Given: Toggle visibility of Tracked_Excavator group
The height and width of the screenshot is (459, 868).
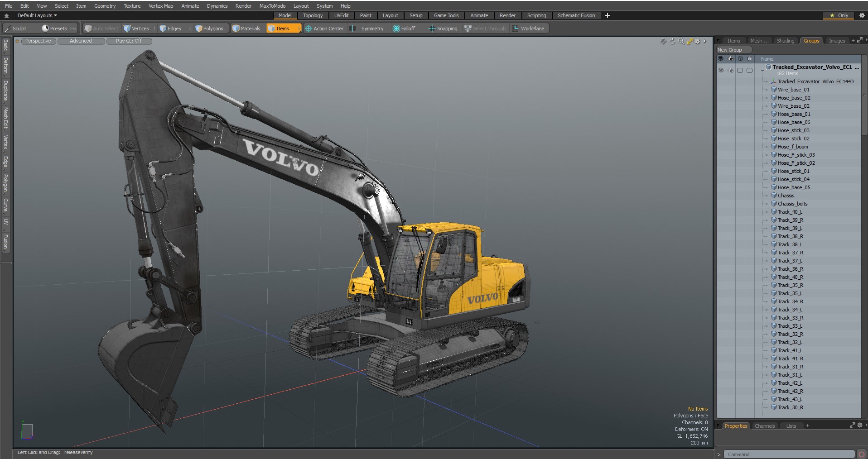Looking at the screenshot, I should pyautogui.click(x=721, y=70).
